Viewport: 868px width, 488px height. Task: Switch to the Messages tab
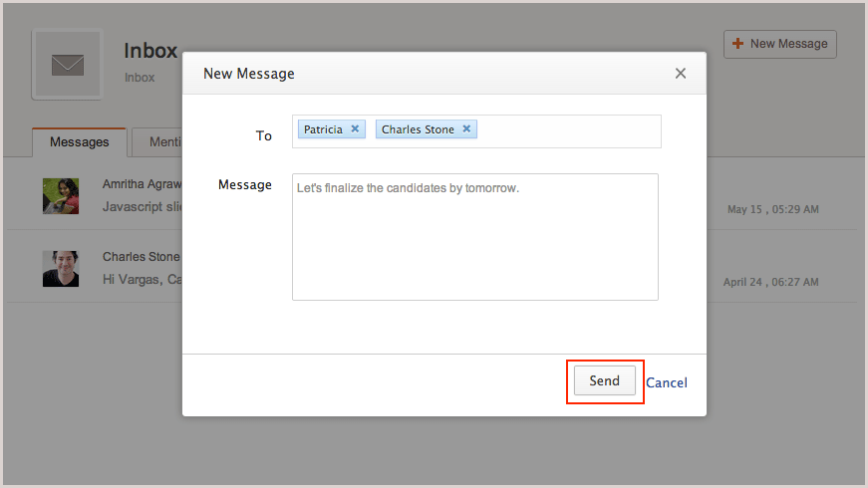pyautogui.click(x=80, y=142)
